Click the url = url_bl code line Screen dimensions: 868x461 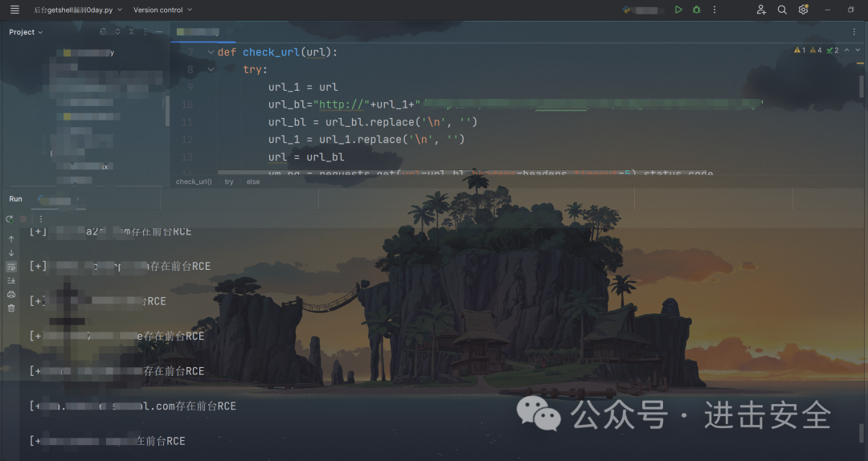306,157
